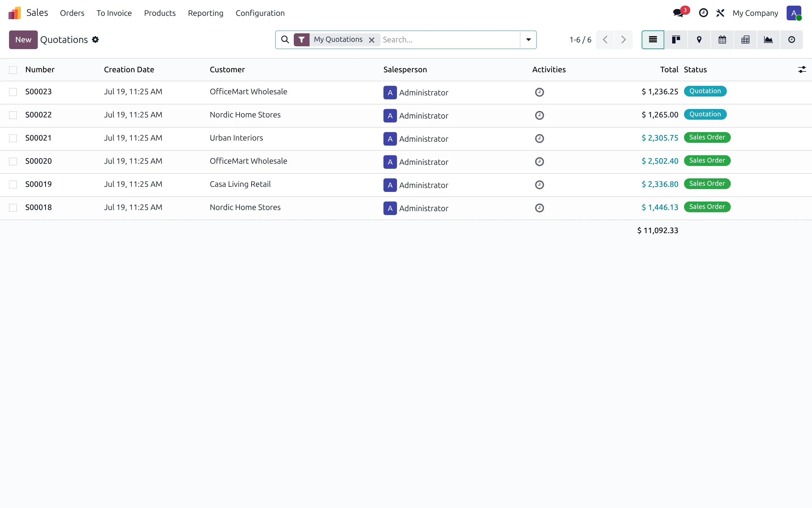
Task: Sort by Salesperson column header
Action: click(405, 69)
